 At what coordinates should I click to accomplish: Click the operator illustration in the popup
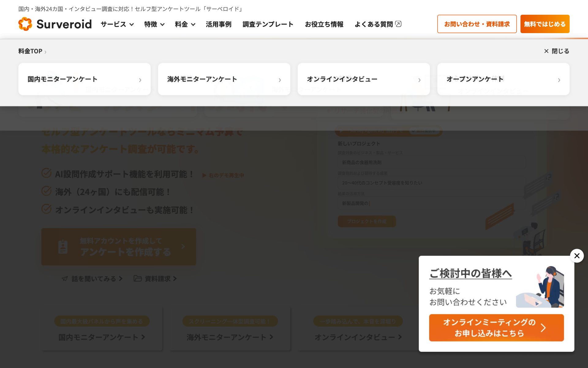(x=540, y=287)
